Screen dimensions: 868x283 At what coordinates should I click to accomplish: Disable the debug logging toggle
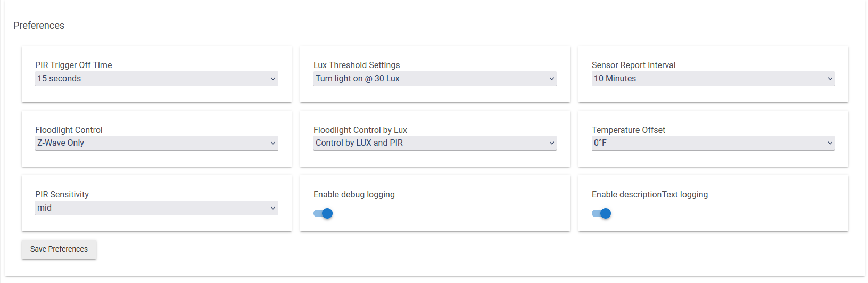pyautogui.click(x=323, y=213)
